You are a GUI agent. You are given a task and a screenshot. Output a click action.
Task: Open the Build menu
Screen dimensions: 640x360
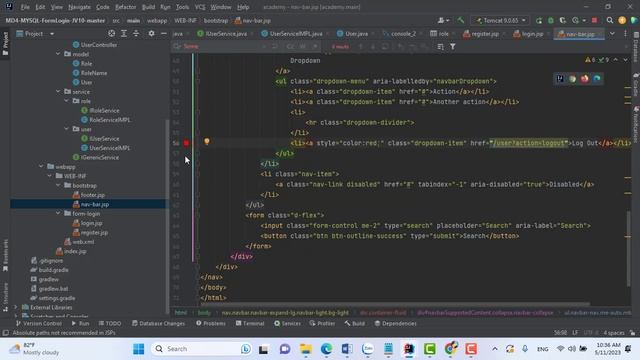(x=148, y=7)
